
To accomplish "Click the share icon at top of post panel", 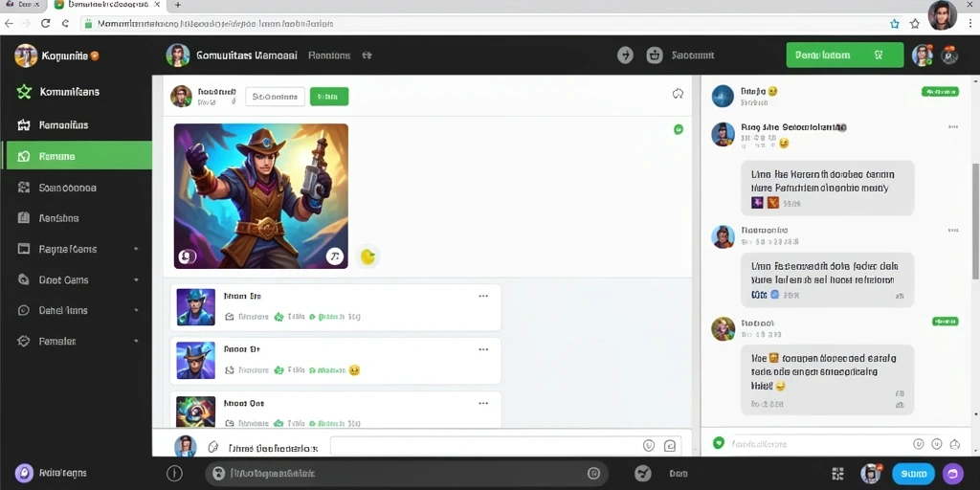I will (678, 94).
